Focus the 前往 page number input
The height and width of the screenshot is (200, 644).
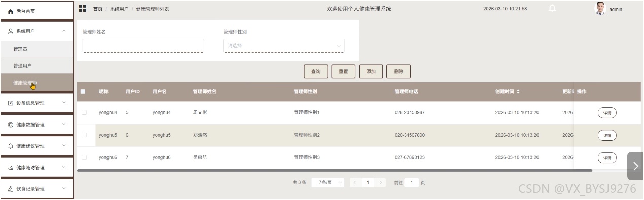412,182
